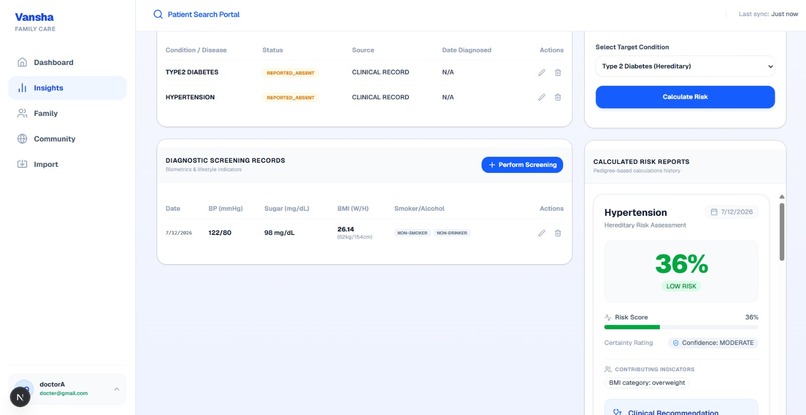Click the Next.js N badge icon

coord(20,397)
